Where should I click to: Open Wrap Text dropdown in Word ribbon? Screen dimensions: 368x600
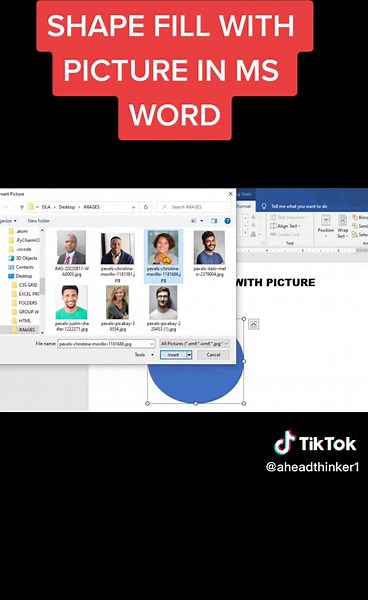(342, 227)
